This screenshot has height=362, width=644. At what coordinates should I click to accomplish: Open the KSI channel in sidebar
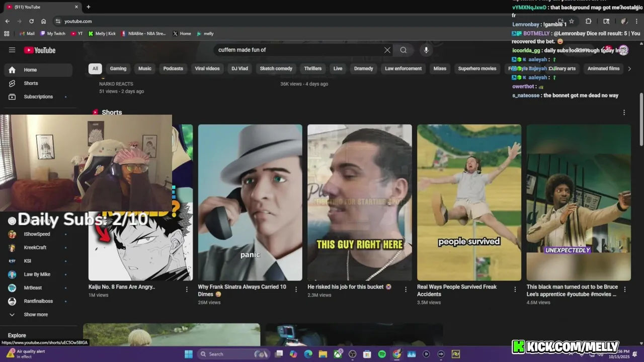pyautogui.click(x=38, y=261)
